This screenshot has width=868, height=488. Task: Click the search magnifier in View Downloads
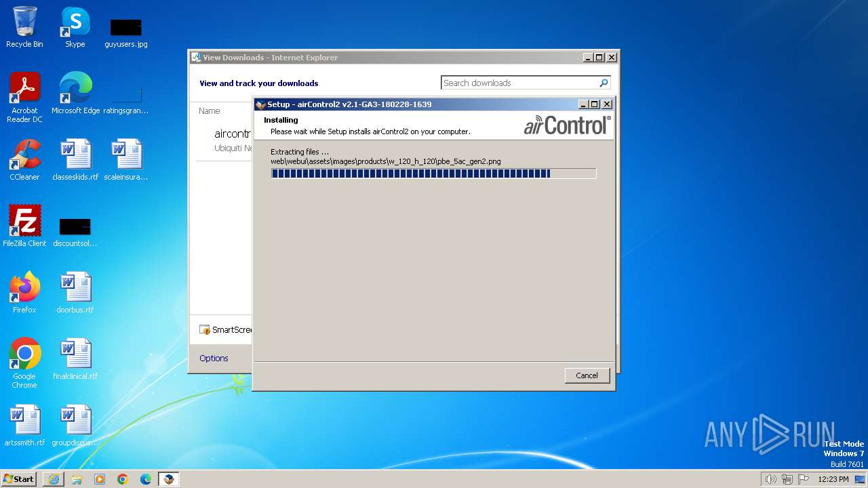pyautogui.click(x=604, y=83)
